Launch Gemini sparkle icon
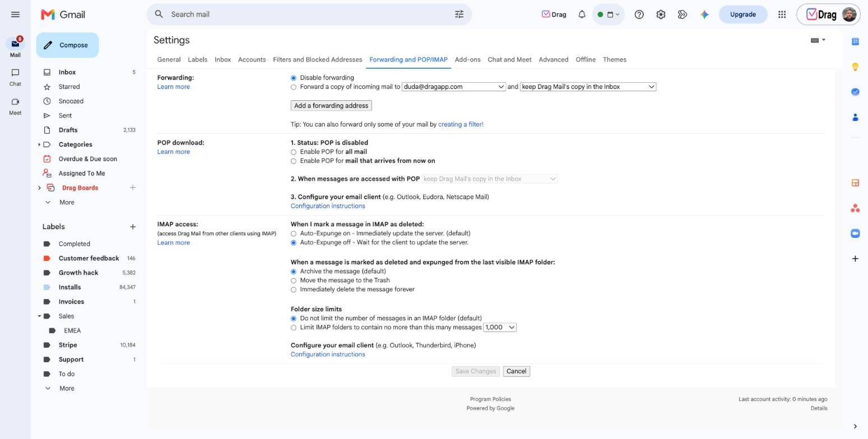Viewport: 868px width, 439px height. click(704, 15)
